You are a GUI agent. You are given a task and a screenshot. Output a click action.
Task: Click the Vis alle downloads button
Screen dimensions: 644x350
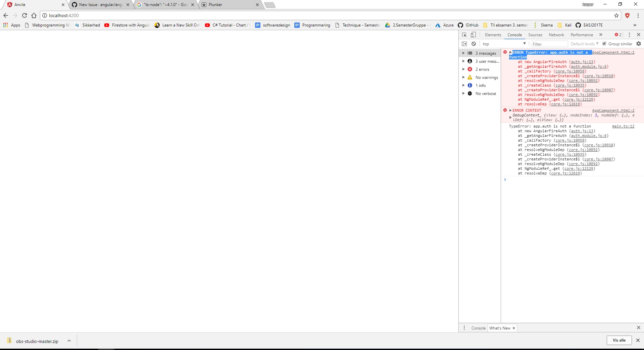point(619,340)
